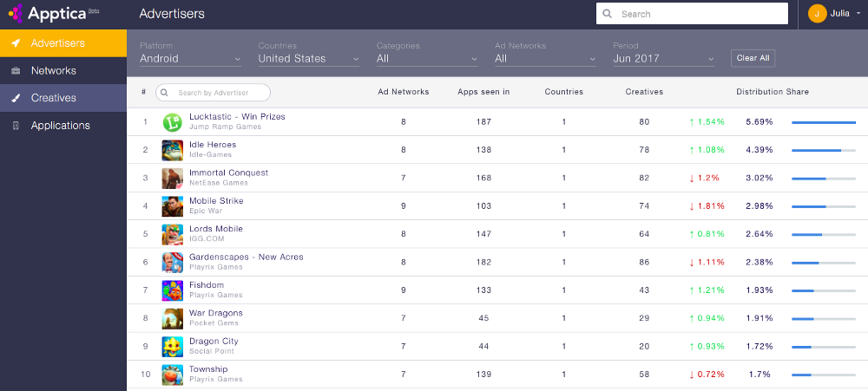
Task: Click the Clear All button
Action: click(x=753, y=58)
